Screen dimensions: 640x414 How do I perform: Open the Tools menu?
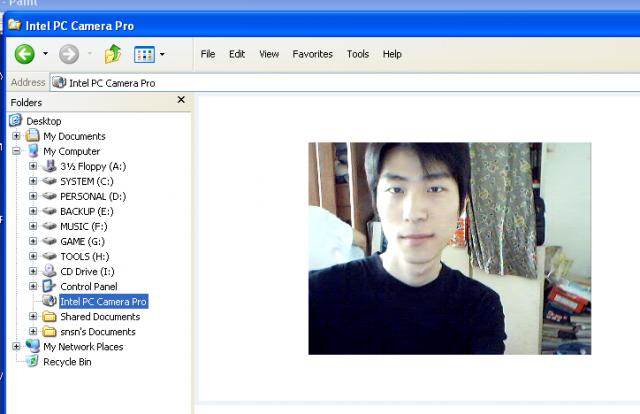click(358, 54)
